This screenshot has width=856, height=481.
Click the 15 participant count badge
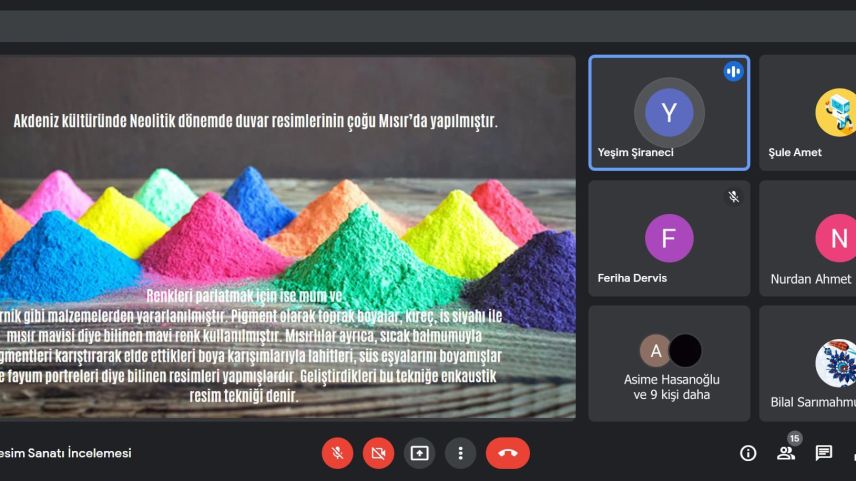[795, 438]
